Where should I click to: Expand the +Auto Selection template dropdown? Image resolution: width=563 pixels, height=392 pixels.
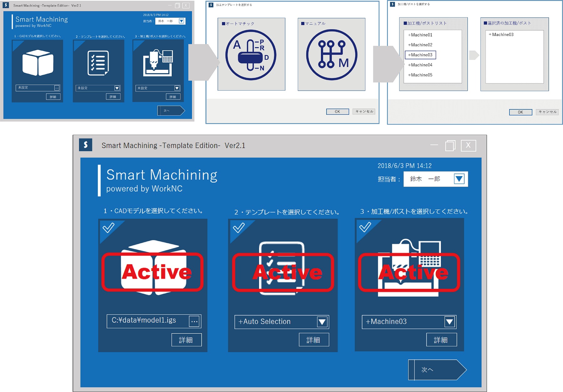pyautogui.click(x=322, y=322)
